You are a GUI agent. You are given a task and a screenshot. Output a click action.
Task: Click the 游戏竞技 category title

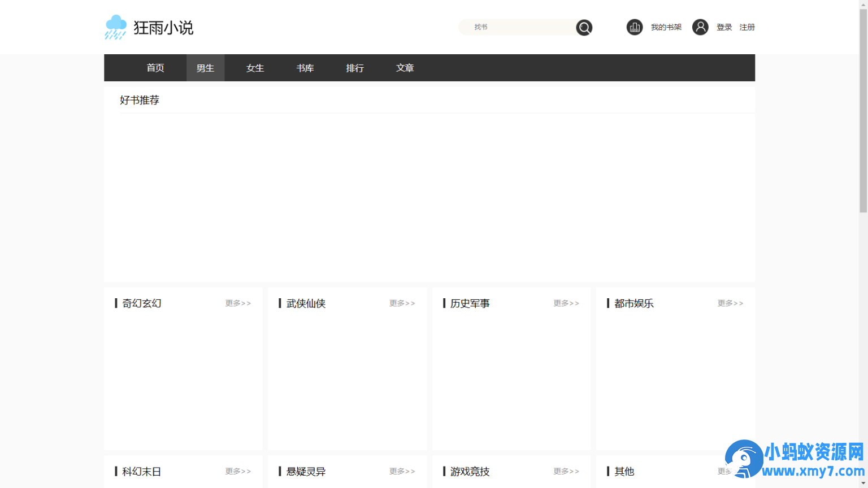pyautogui.click(x=470, y=471)
